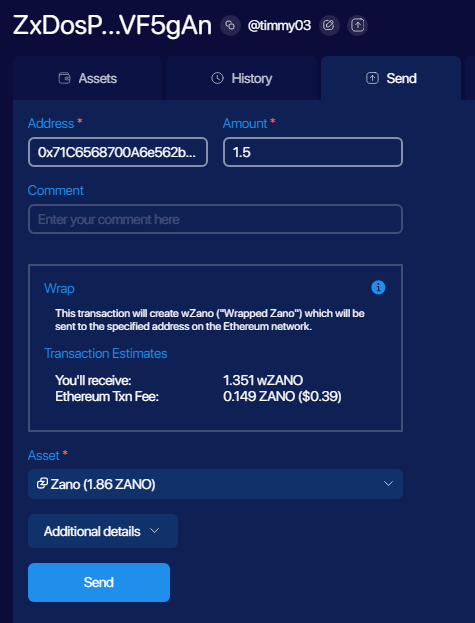Click the 1.351 wZANO receive estimate
Viewport: 475px width, 623px height.
pyautogui.click(x=263, y=381)
